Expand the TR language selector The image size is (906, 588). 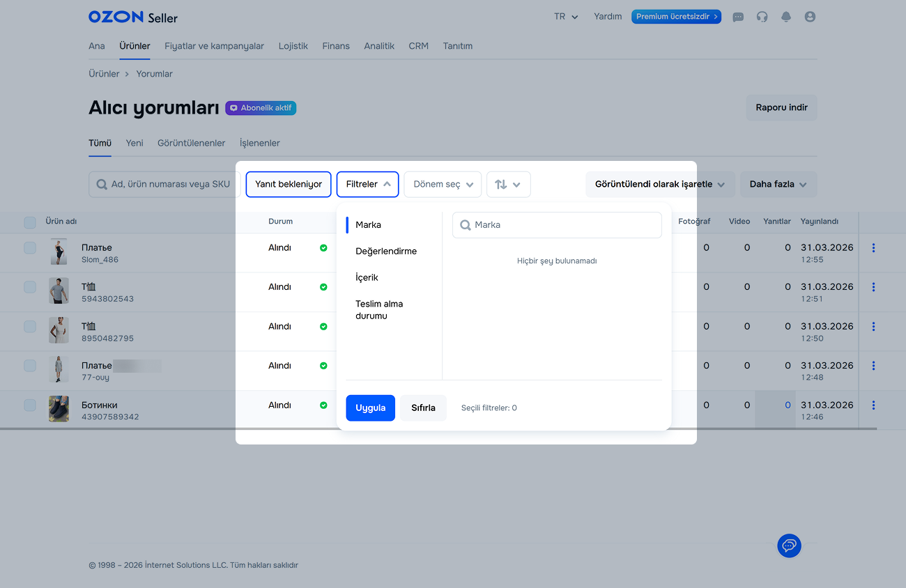pyautogui.click(x=566, y=17)
